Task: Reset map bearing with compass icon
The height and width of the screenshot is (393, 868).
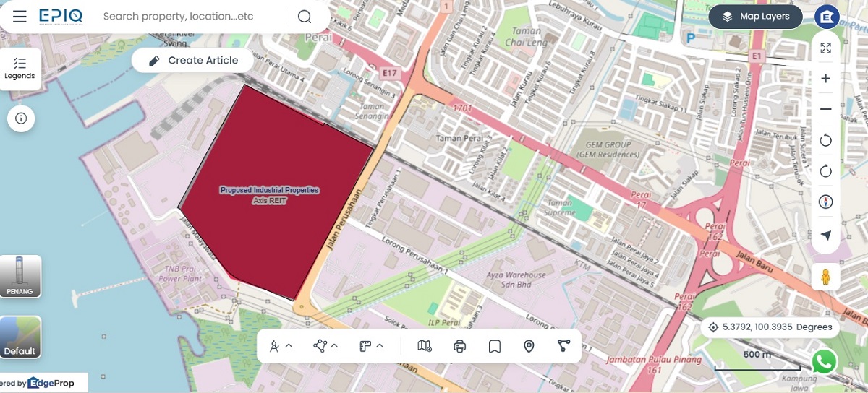Action: 825,202
